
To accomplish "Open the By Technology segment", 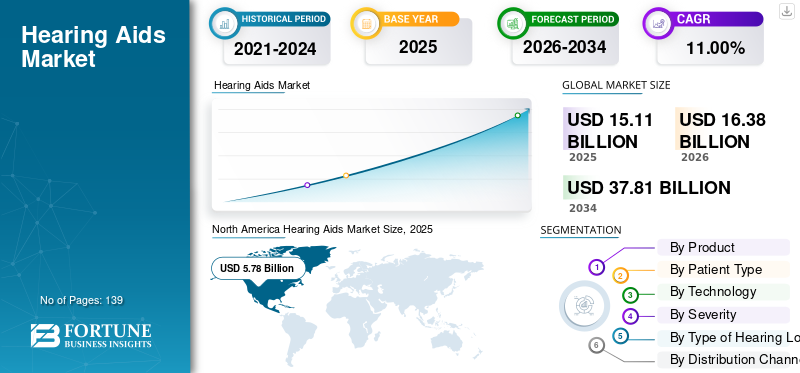I will coord(723,292).
